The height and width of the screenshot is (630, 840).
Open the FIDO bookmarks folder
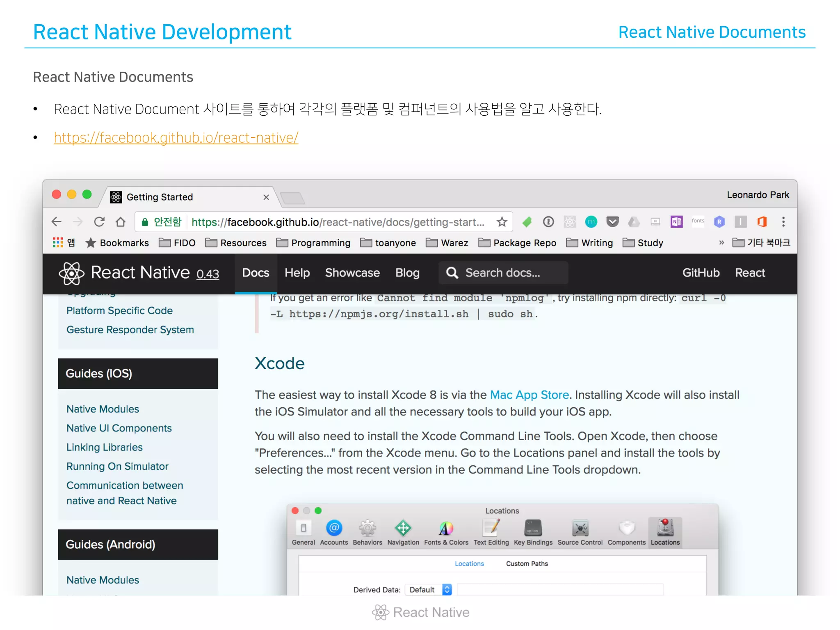click(x=177, y=243)
